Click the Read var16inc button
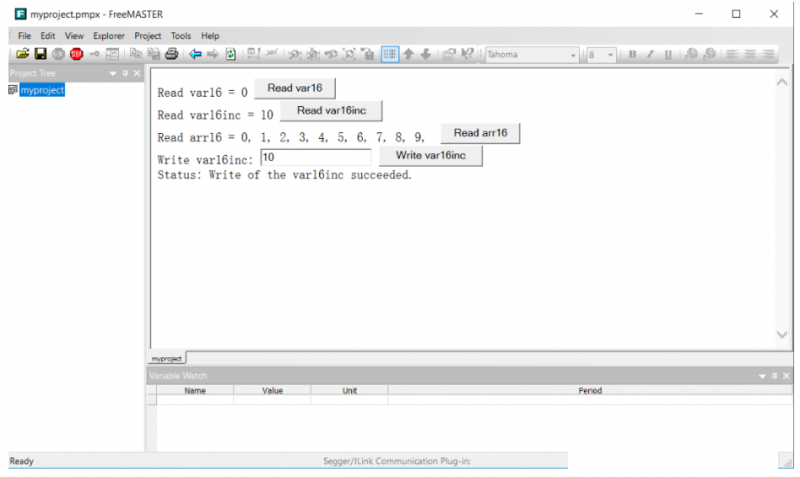Viewport: 800px width, 477px height. (x=331, y=111)
